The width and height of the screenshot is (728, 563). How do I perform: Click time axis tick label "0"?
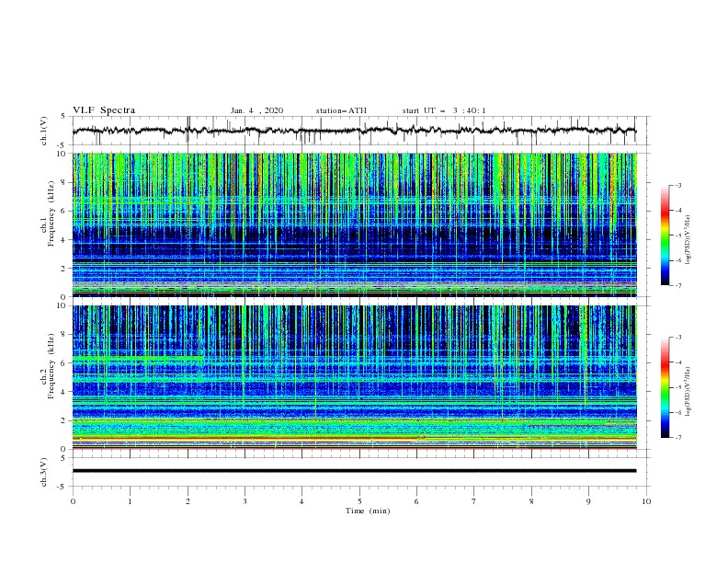[73, 501]
